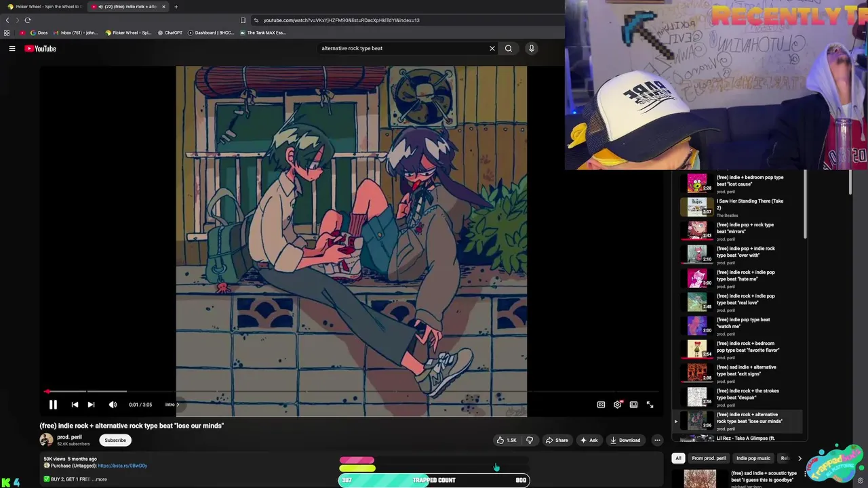Skip to the previous playlist video
This screenshot has width=868, height=488.
75,405
